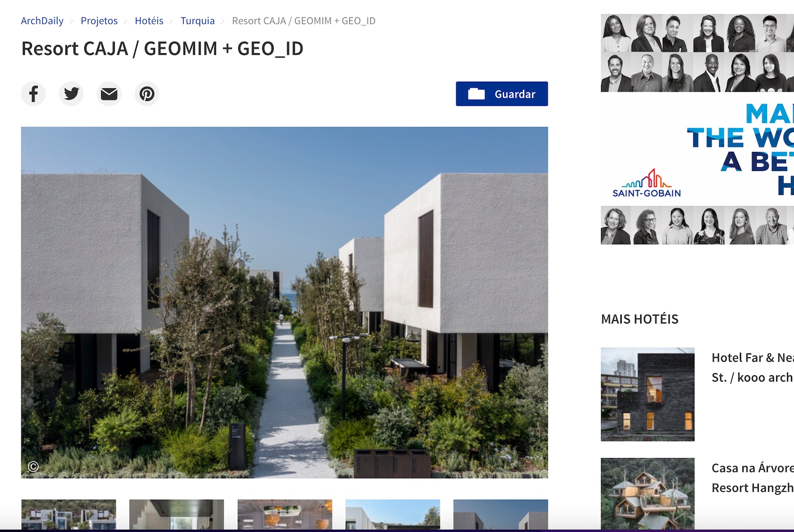
Task: Open the Turquia breadcrumb link
Action: pyautogui.click(x=198, y=21)
